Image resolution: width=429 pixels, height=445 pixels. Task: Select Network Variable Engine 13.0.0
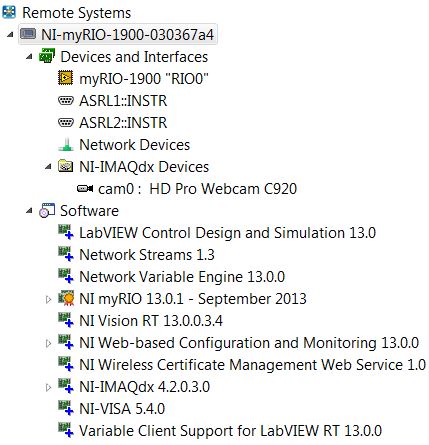tap(182, 277)
